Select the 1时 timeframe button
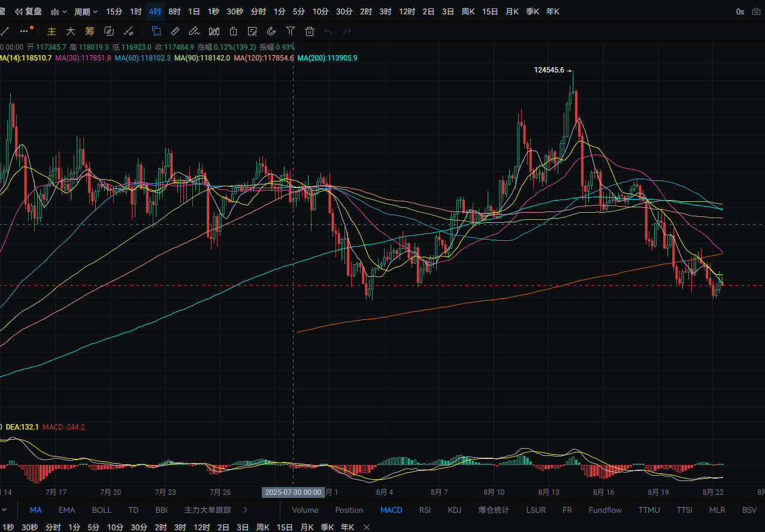This screenshot has width=765, height=532. point(136,11)
